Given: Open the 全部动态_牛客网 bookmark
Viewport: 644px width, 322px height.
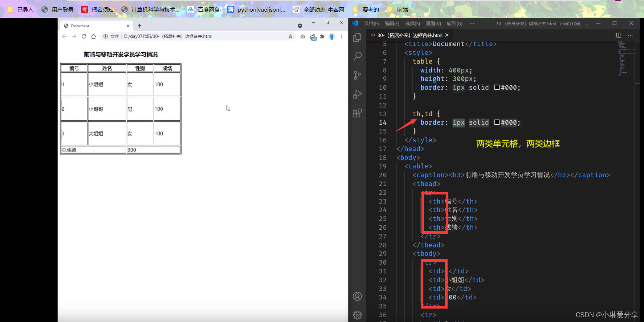Looking at the screenshot, I should coord(319,9).
